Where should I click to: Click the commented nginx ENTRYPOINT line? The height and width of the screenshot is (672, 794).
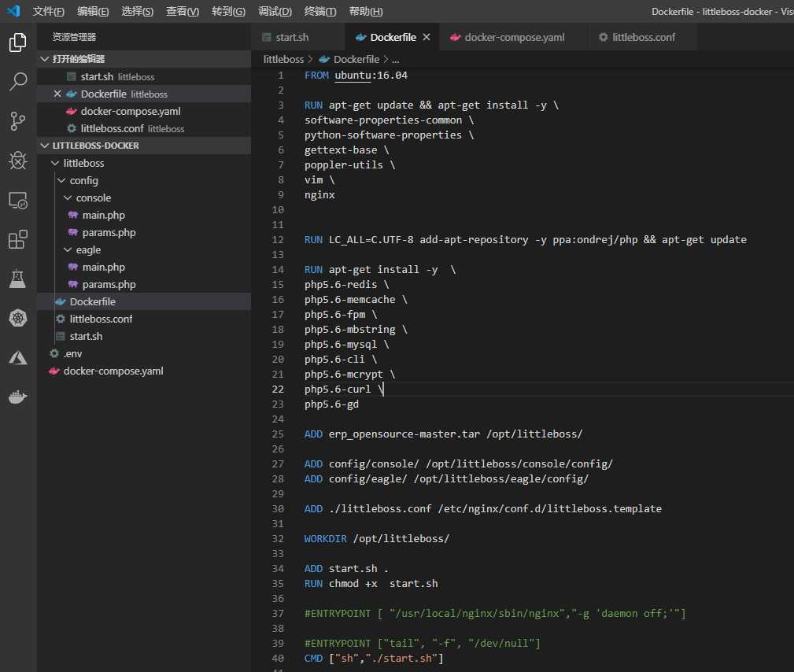(495, 613)
